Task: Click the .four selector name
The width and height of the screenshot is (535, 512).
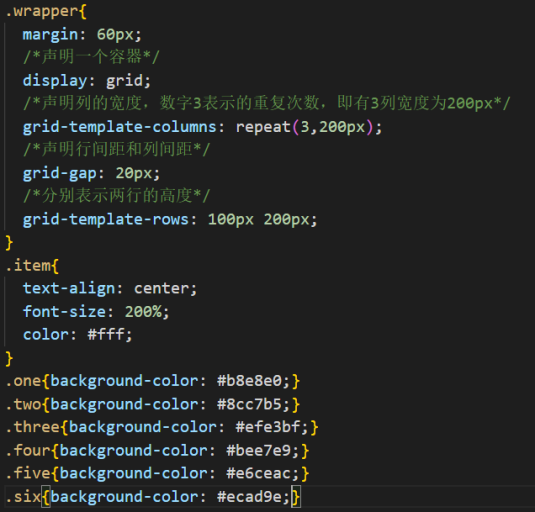Action: [x=28, y=451]
